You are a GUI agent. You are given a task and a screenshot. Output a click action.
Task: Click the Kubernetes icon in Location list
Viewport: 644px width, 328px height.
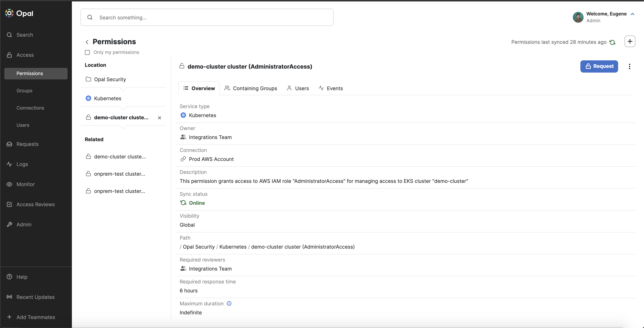[x=88, y=98]
